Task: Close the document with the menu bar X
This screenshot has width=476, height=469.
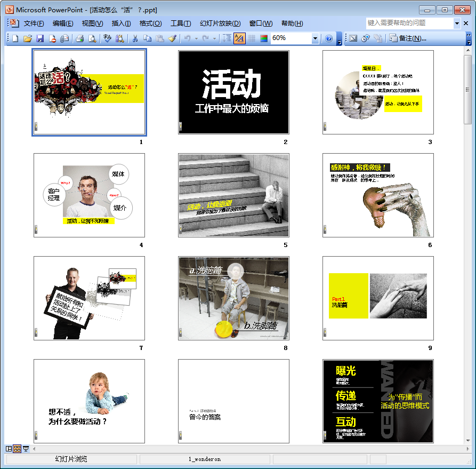Action: pos(466,23)
